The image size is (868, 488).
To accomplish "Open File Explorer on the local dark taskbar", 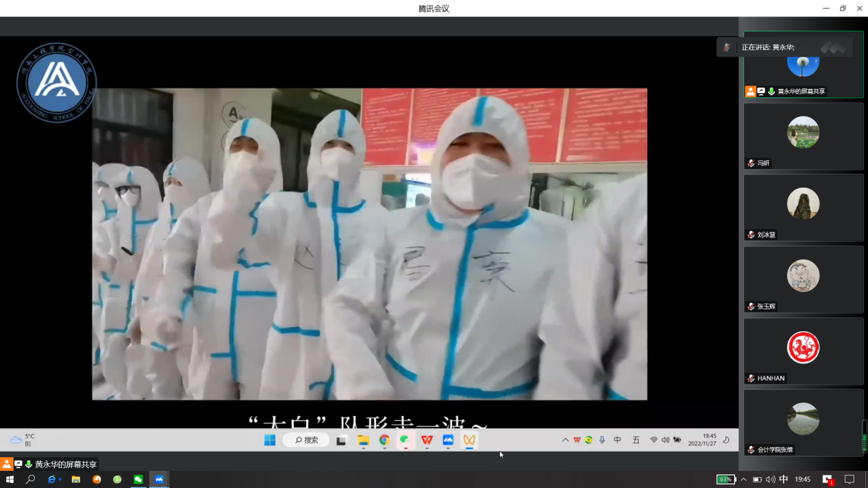I will coord(75,480).
